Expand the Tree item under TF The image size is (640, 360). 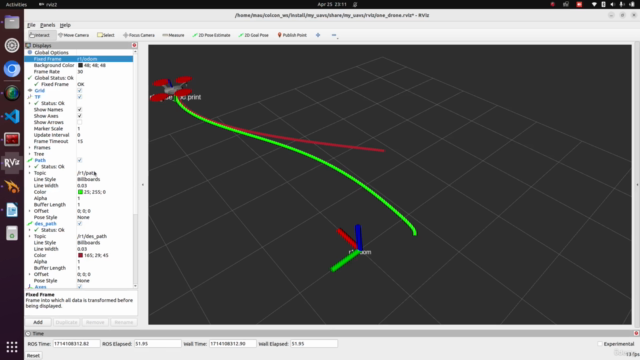(x=29, y=154)
